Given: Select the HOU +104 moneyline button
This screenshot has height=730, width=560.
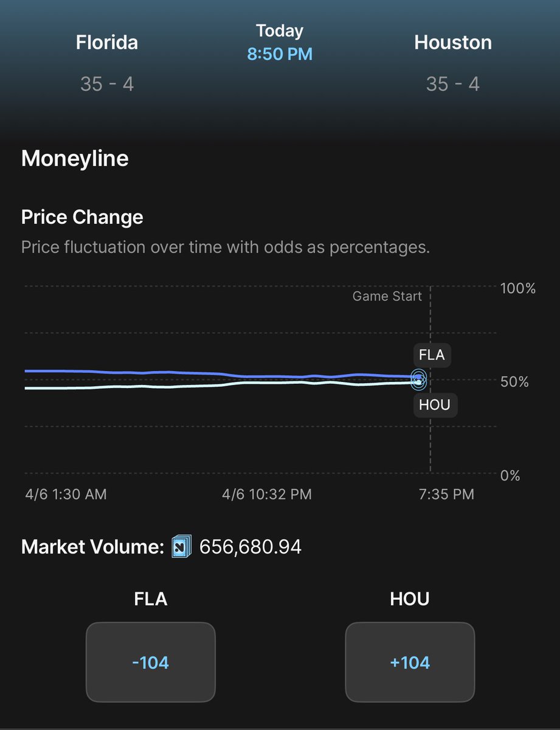Looking at the screenshot, I should pos(410,662).
